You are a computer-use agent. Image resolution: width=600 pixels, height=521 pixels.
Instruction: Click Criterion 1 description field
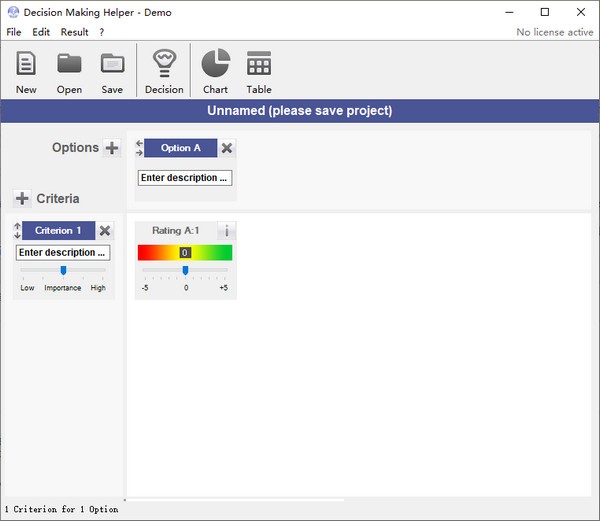pyautogui.click(x=63, y=253)
